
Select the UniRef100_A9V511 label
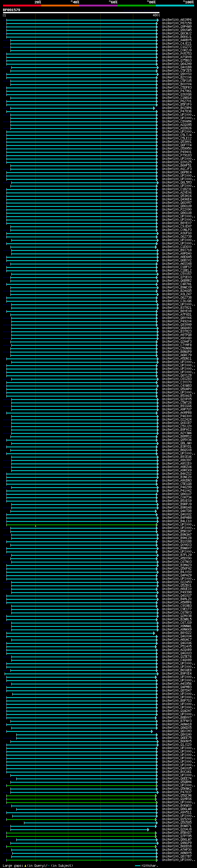(x=177, y=812)
